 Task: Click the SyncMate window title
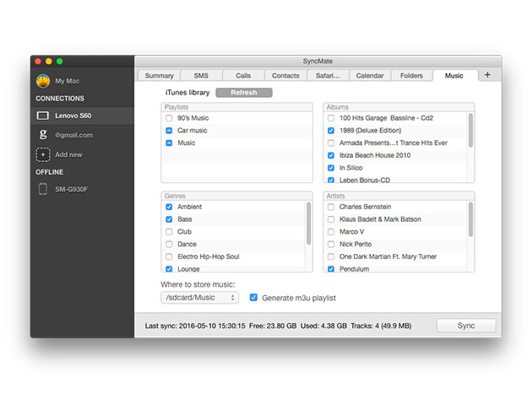318,62
